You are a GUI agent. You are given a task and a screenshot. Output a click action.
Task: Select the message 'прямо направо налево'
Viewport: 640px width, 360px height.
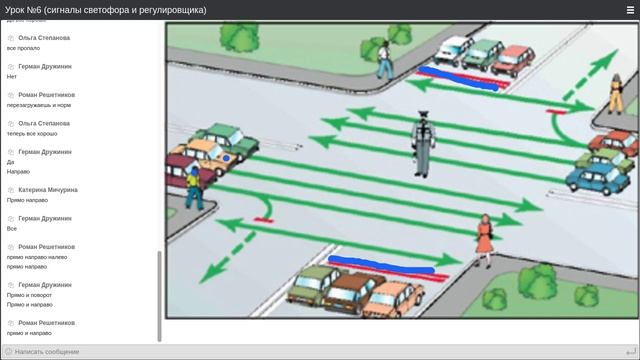point(37,258)
